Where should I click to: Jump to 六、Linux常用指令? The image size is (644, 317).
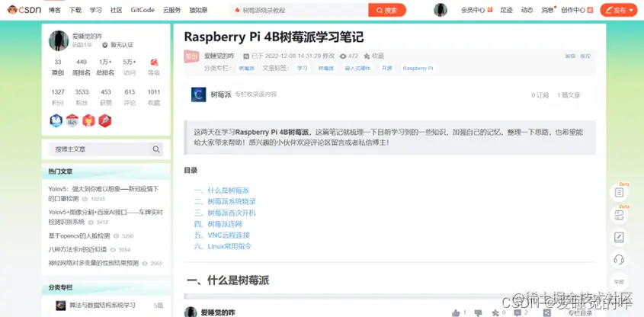pos(223,246)
